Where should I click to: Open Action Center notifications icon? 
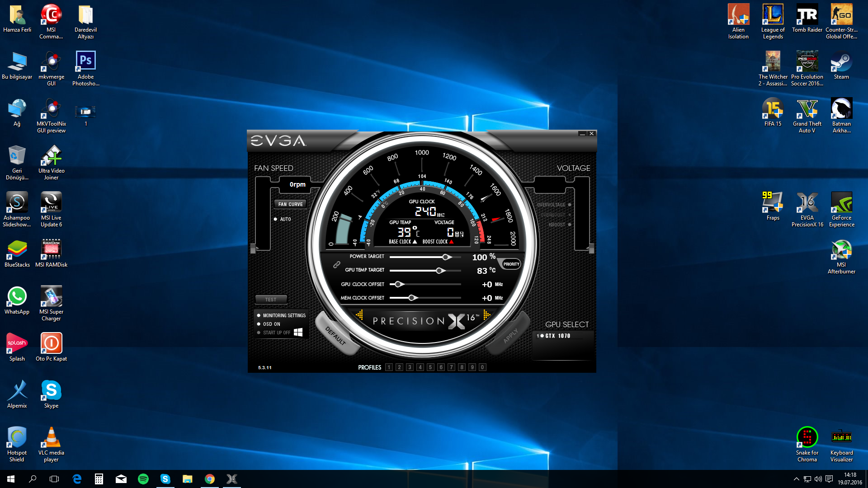click(829, 479)
